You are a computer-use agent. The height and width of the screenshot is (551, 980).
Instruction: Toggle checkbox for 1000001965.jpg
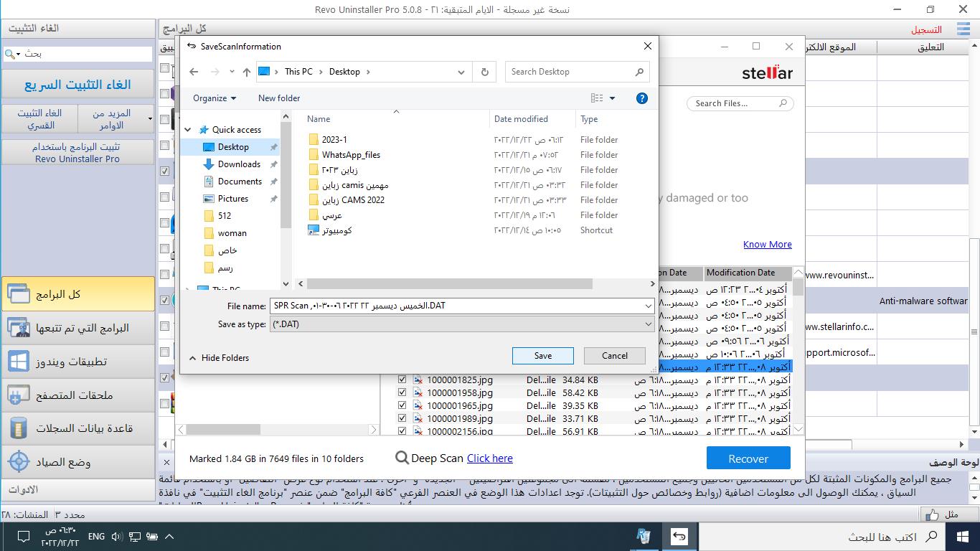point(402,405)
